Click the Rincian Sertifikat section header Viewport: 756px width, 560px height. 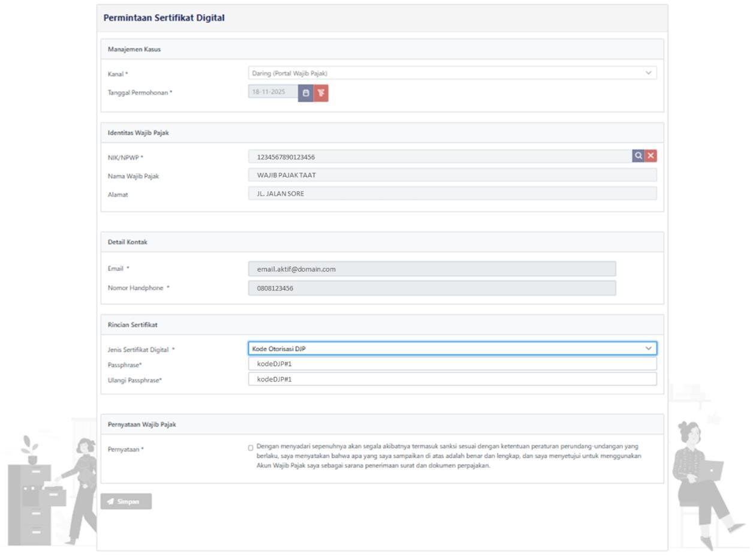coord(132,324)
